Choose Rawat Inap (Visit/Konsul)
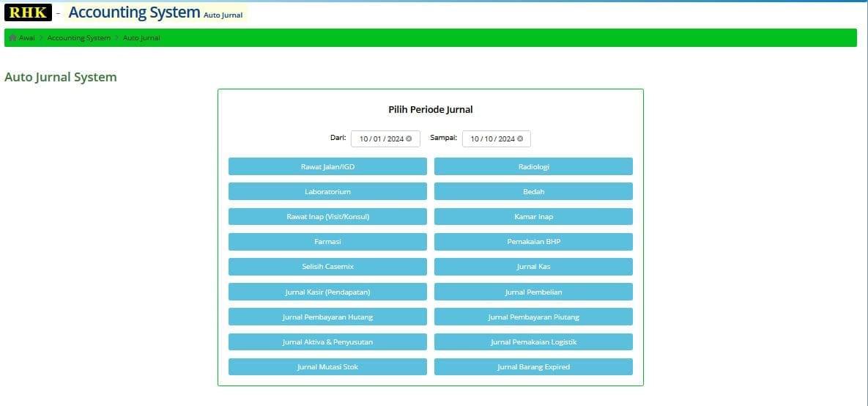This screenshot has width=868, height=406. point(327,217)
